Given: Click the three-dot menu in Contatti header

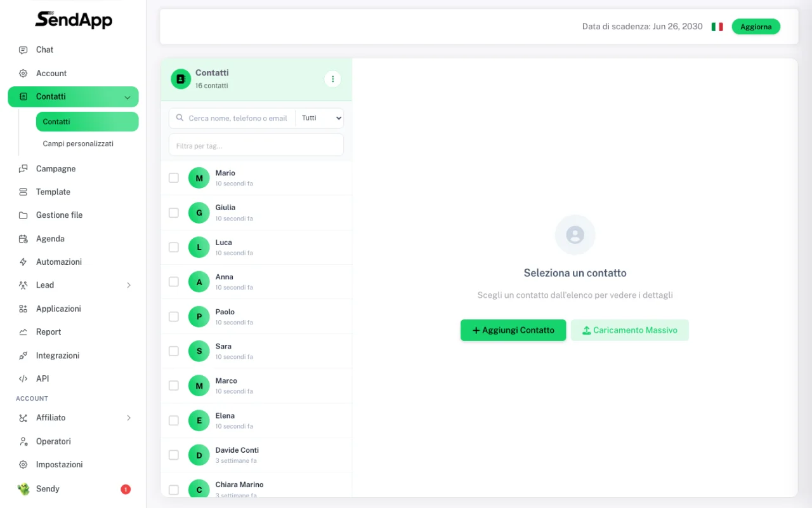Looking at the screenshot, I should pos(332,79).
